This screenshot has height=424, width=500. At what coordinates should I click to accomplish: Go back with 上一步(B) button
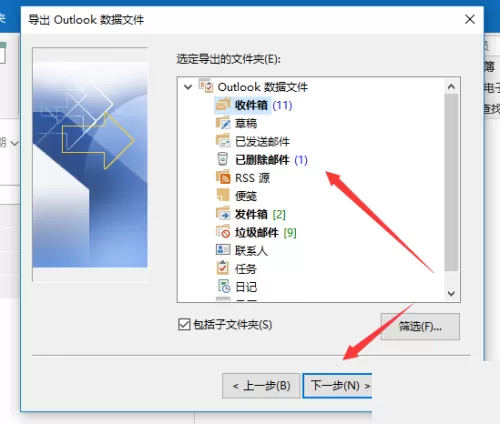coord(261,386)
